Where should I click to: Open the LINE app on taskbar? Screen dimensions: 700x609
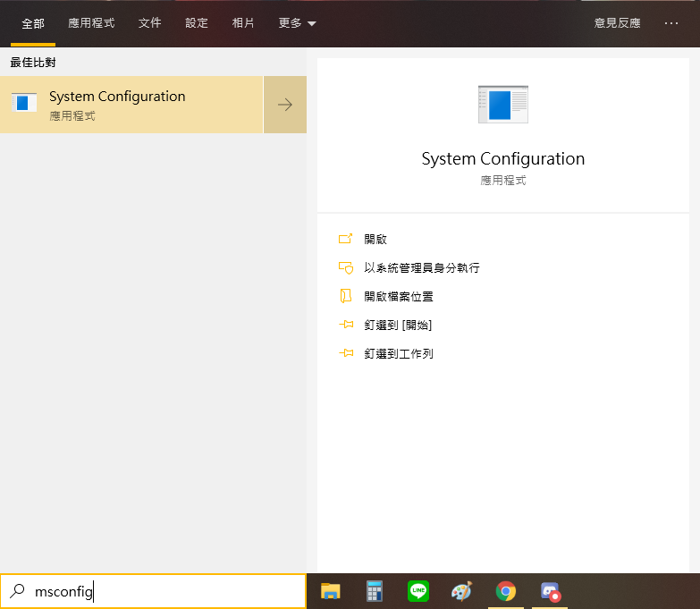418,591
